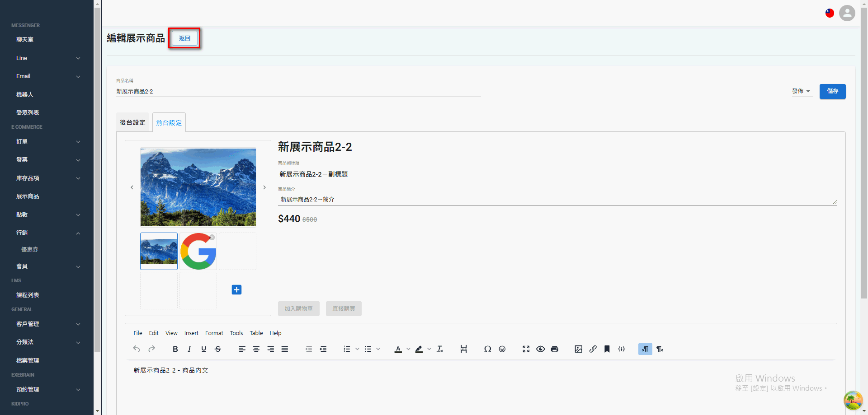Click the 直接購買 button
The width and height of the screenshot is (868, 415).
[344, 309]
